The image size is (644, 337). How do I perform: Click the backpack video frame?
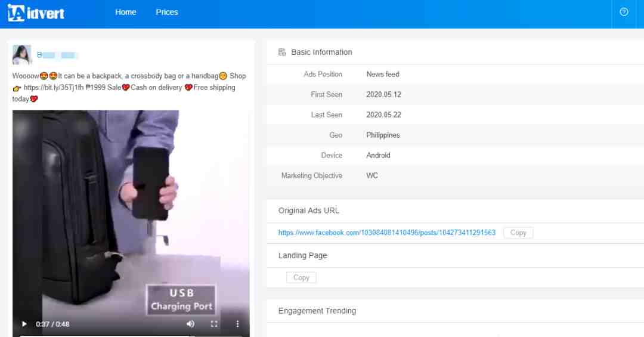(131, 209)
